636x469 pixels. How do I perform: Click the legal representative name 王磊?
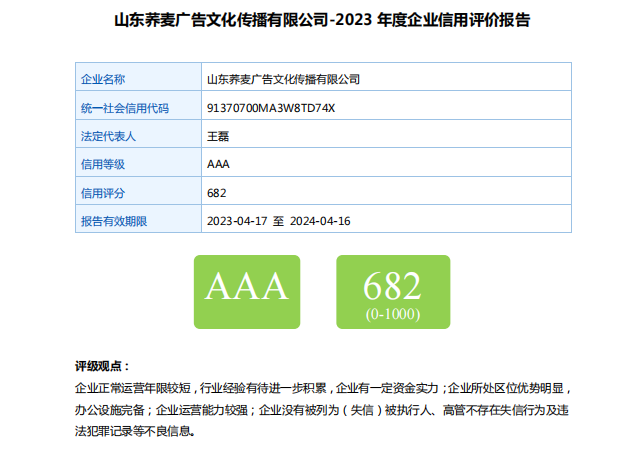[x=218, y=136]
